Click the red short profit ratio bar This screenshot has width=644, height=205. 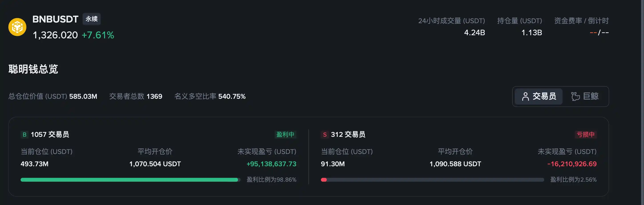pyautogui.click(x=324, y=180)
